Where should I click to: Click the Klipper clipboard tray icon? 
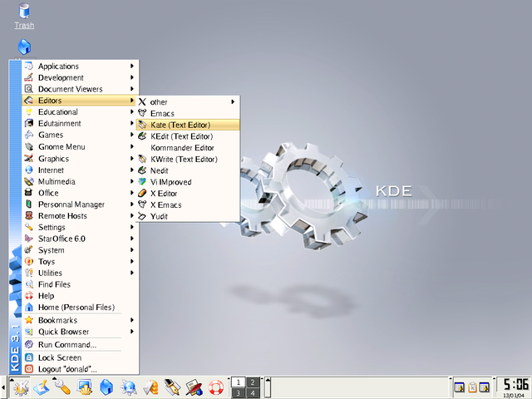tap(472, 387)
